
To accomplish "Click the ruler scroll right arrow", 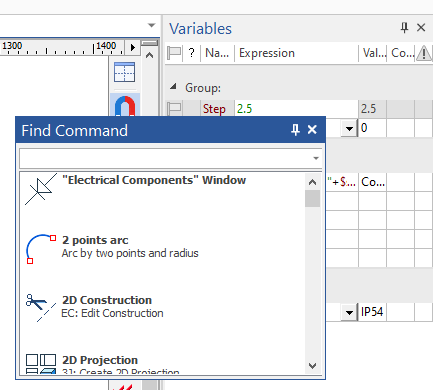I will click(133, 47).
